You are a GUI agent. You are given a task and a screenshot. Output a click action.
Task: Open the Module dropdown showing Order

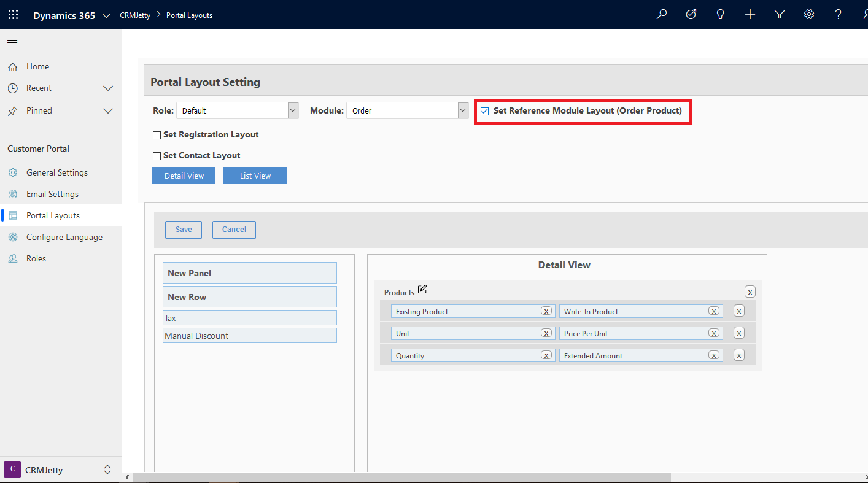click(x=407, y=111)
